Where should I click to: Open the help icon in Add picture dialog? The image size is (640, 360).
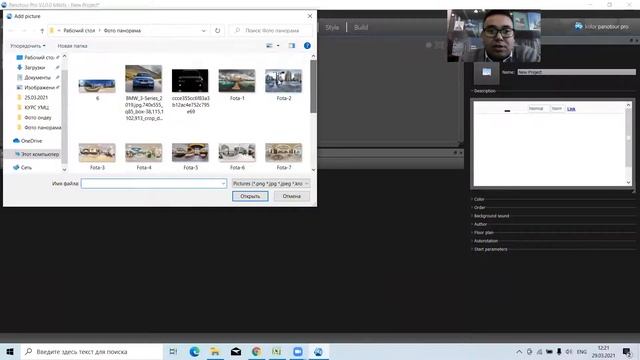coord(307,46)
